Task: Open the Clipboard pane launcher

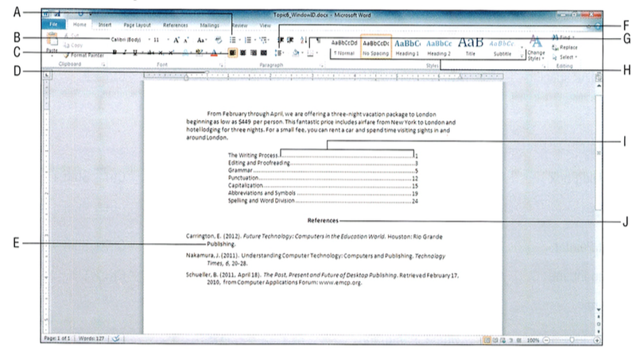Action: [x=103, y=65]
